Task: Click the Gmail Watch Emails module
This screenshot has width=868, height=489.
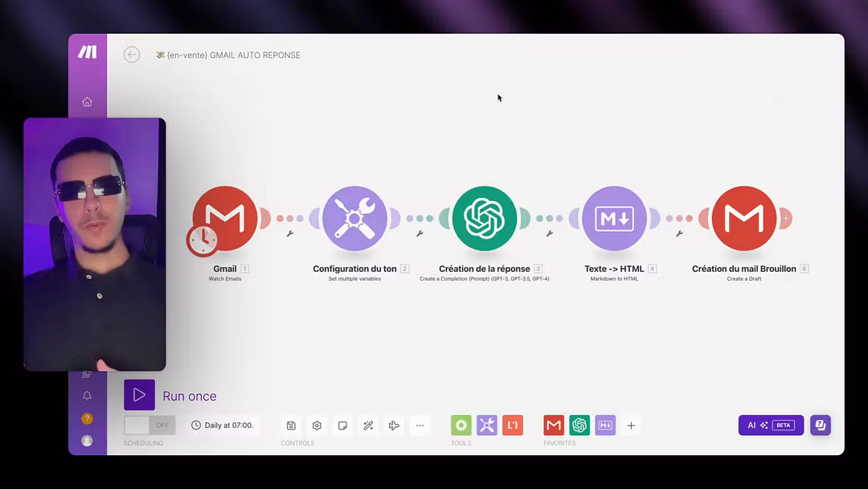Action: point(225,218)
